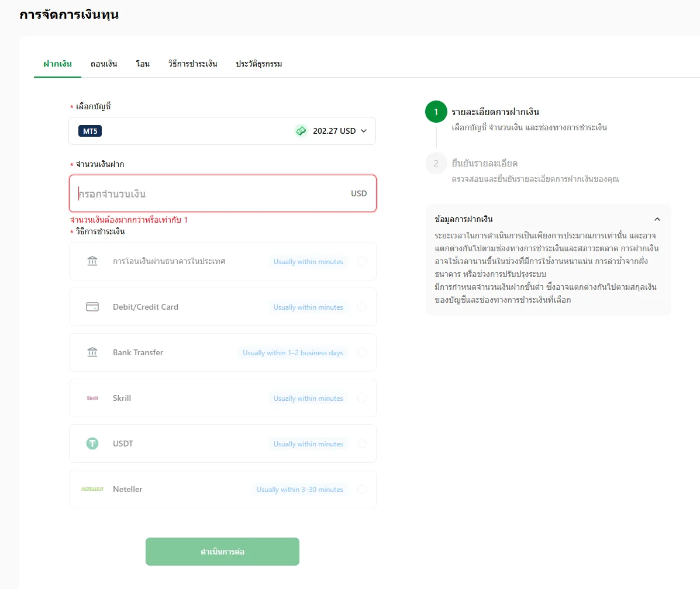Open the ประวัติธุรกรรม tab
The image size is (700, 589).
[x=259, y=64]
